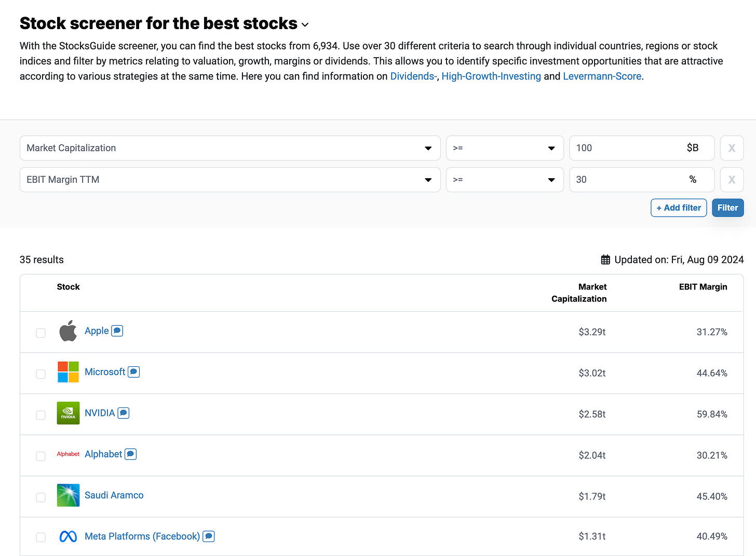The width and height of the screenshot is (756, 556).
Task: Click the Microsoft logo
Action: [68, 372]
